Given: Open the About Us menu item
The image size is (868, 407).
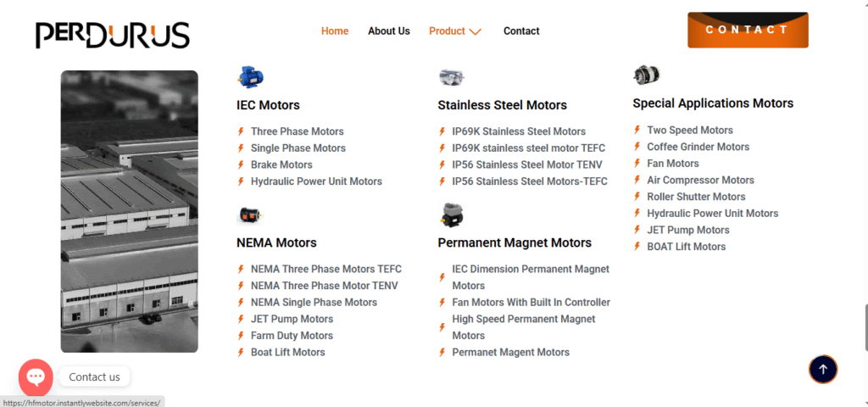Looking at the screenshot, I should click(x=389, y=31).
